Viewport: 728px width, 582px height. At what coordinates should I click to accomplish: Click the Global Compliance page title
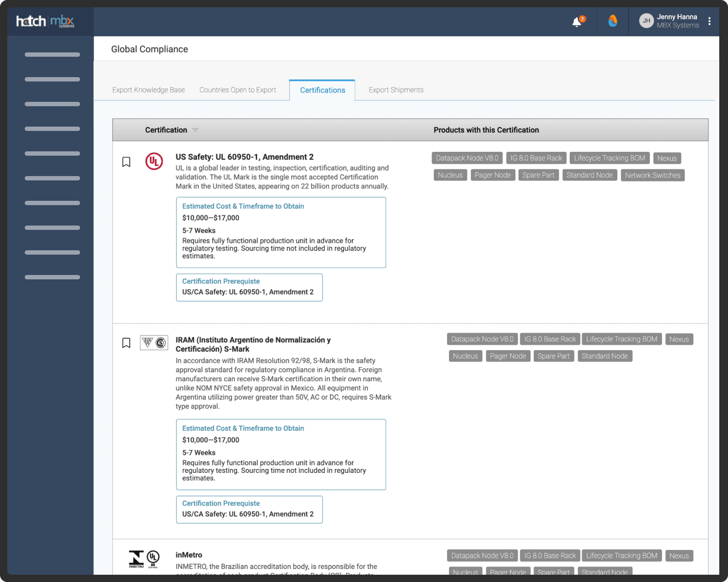tap(149, 49)
